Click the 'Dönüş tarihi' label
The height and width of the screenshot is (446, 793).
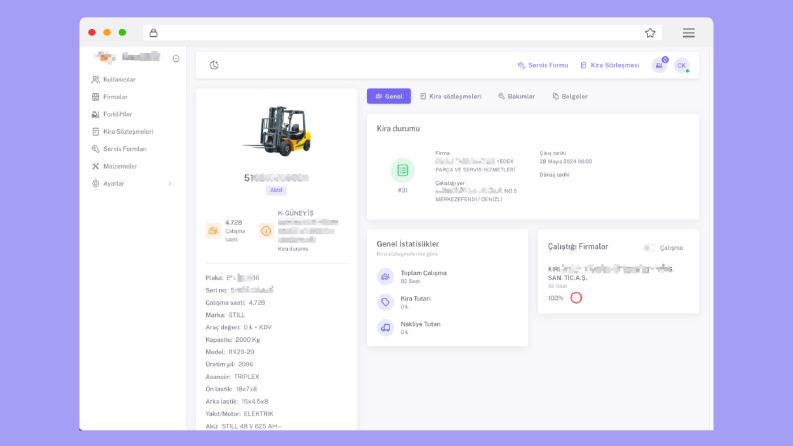click(554, 174)
